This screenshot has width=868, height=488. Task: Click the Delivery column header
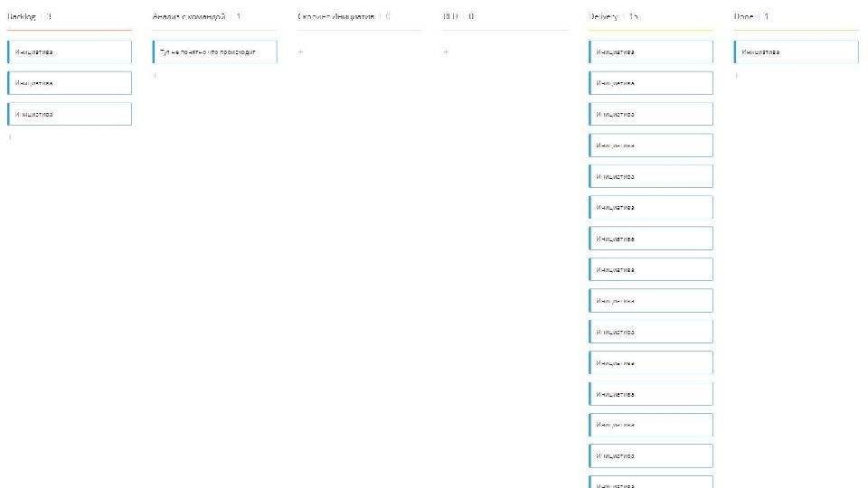point(606,16)
